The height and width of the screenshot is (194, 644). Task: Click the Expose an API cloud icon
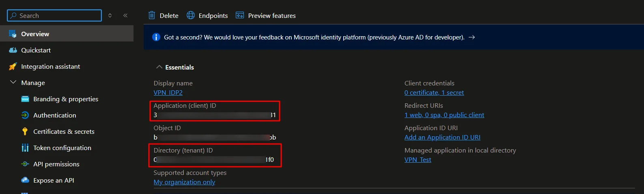(x=25, y=180)
